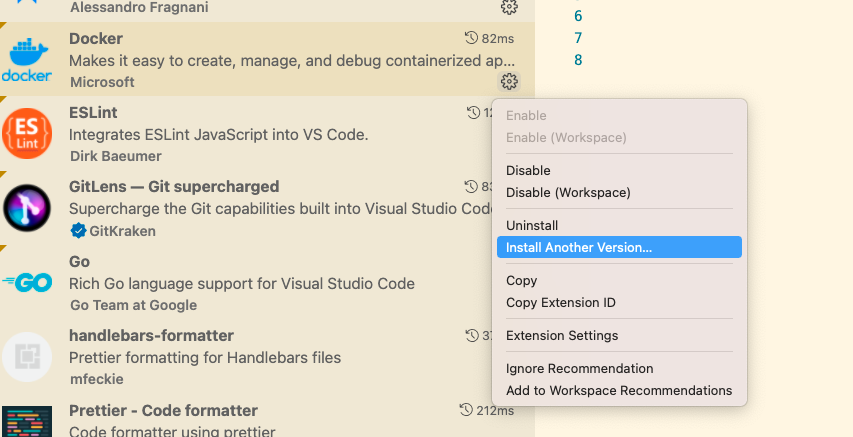
Task: Open the Docker extension gear menu
Action: (x=509, y=82)
